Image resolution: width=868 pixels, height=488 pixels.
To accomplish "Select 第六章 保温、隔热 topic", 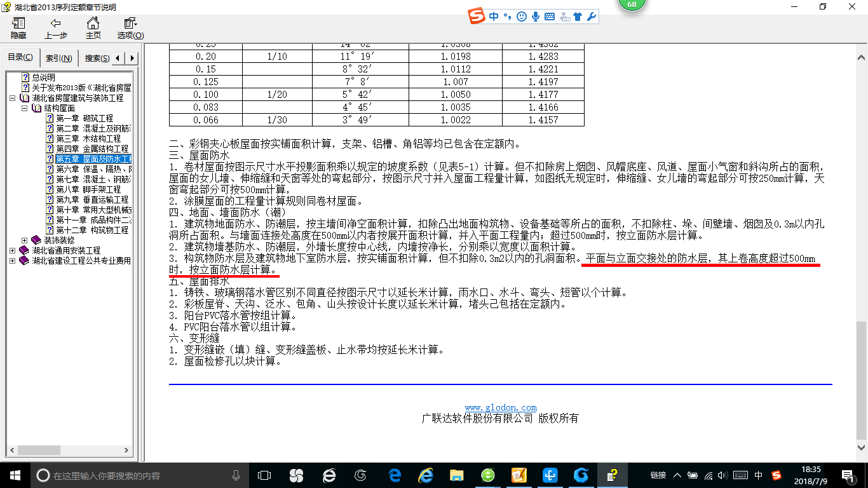I will [x=93, y=169].
